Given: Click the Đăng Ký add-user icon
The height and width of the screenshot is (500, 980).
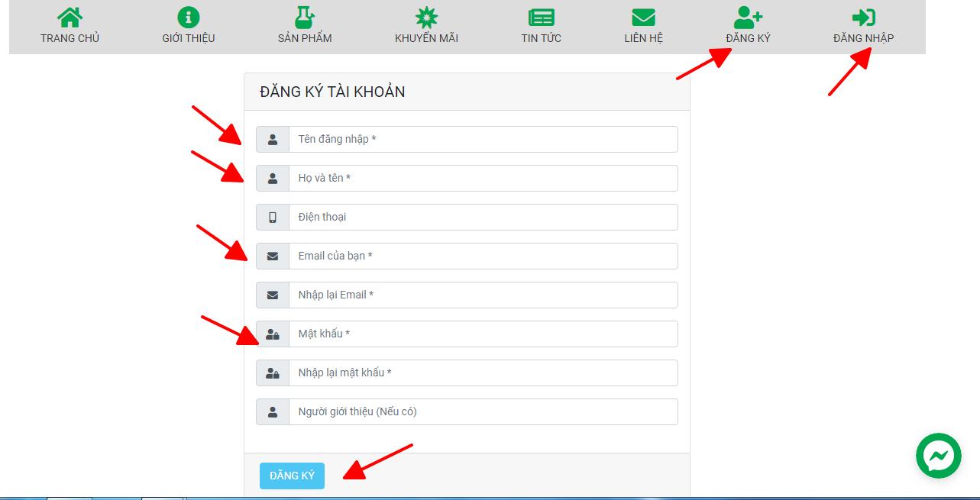Looking at the screenshot, I should (747, 17).
